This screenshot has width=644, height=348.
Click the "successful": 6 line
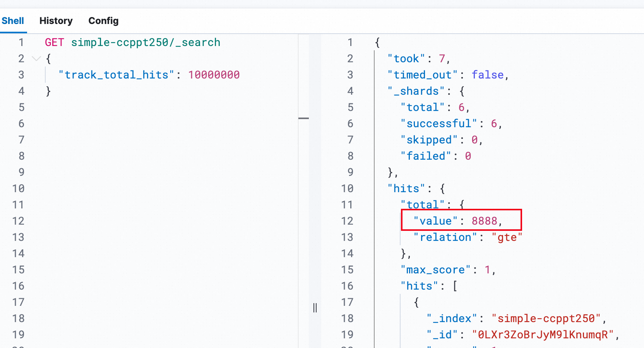click(452, 124)
